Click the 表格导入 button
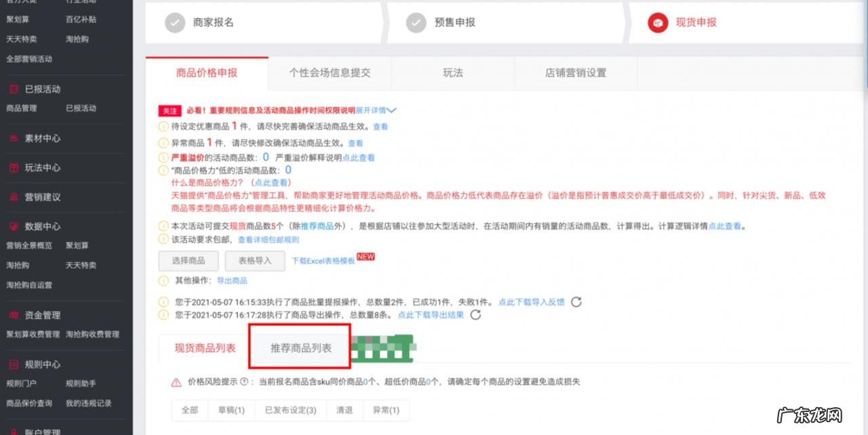The image size is (868, 435). [255, 261]
